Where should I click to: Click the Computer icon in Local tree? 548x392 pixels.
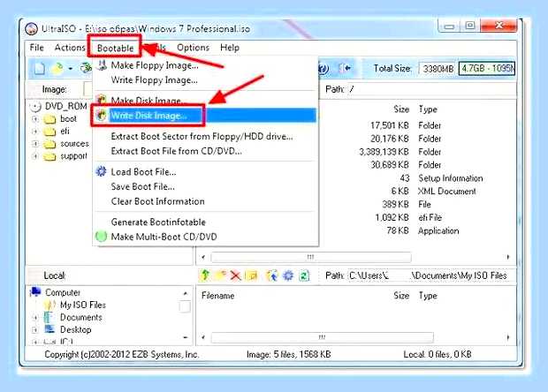(36, 292)
